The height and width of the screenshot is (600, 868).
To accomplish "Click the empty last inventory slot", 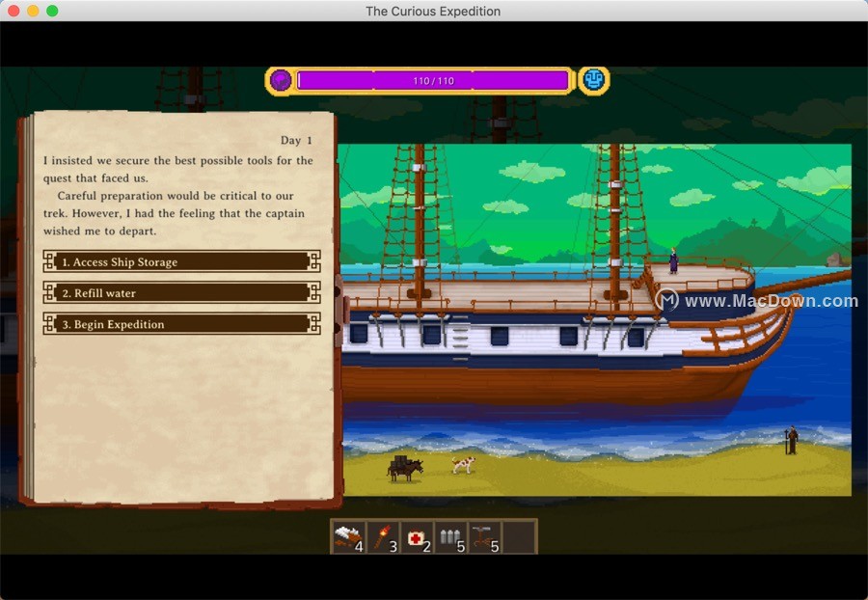I will point(519,536).
